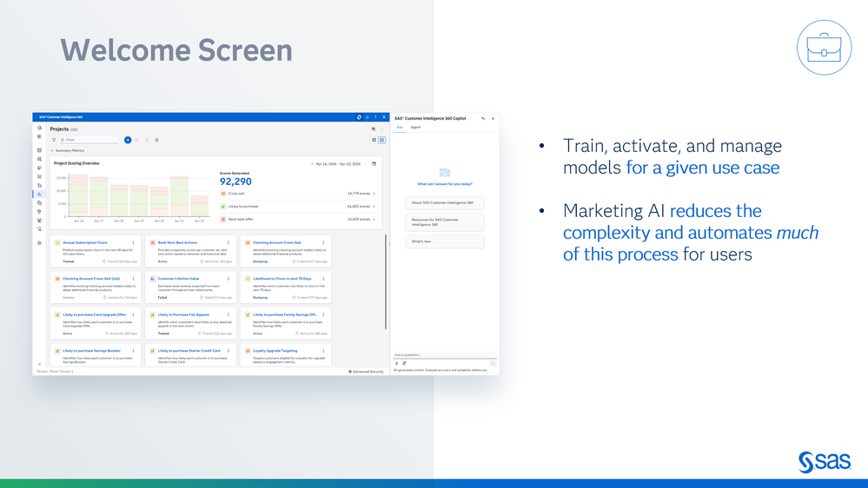Click the folder icon in Projects toolbar
The height and width of the screenshot is (488, 868).
click(x=137, y=140)
